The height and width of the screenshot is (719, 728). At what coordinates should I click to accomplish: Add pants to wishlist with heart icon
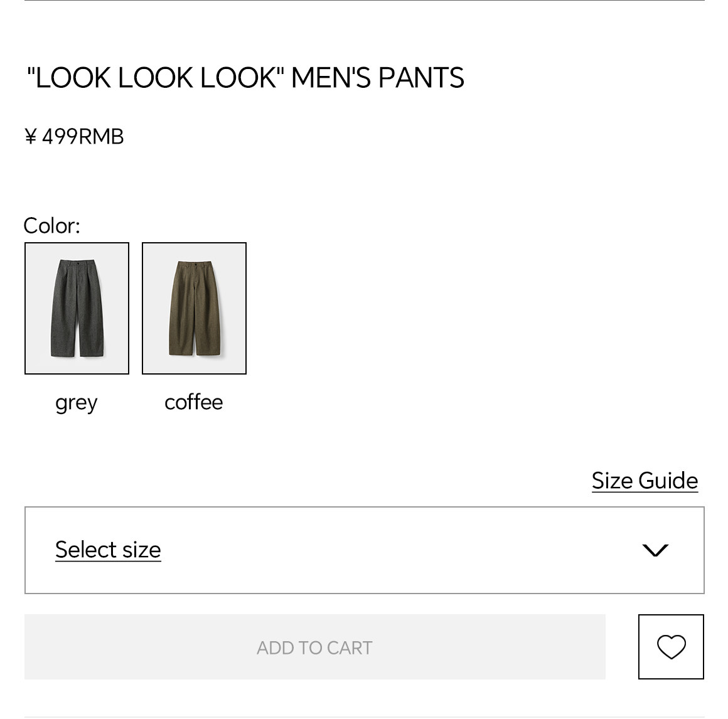pos(671,647)
